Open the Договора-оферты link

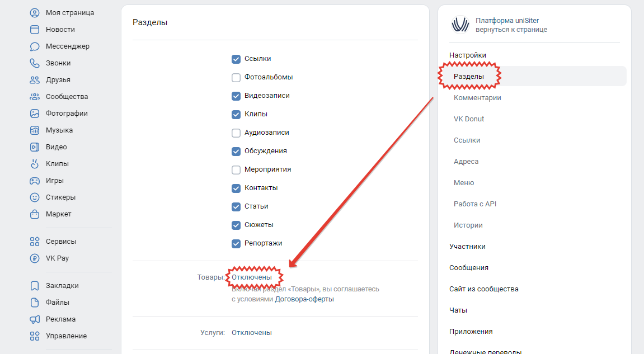(304, 299)
